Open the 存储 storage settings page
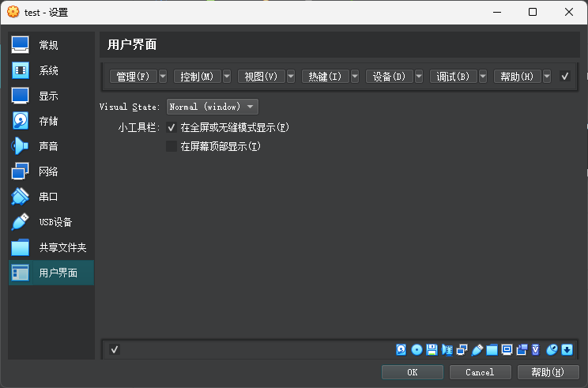This screenshot has width=588, height=388. click(47, 121)
